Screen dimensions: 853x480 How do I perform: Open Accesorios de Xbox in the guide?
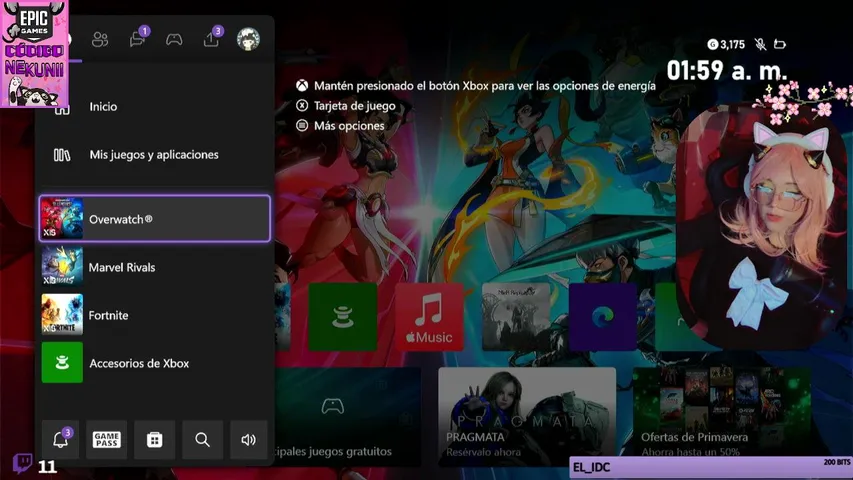[155, 362]
